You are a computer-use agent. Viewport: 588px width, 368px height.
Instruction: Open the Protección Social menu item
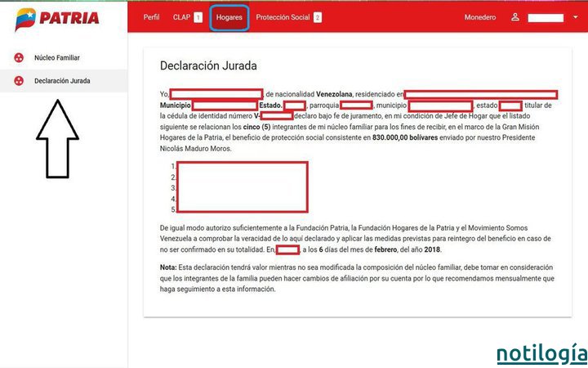coord(283,17)
